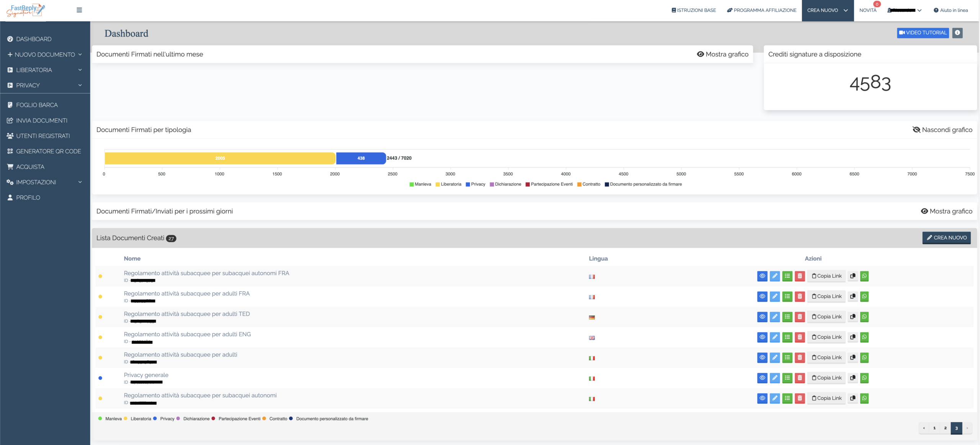Viewport: 980px width, 445px height.
Task: Show graph for Documenti Firmati nell'ultimo mese
Action: coord(722,54)
